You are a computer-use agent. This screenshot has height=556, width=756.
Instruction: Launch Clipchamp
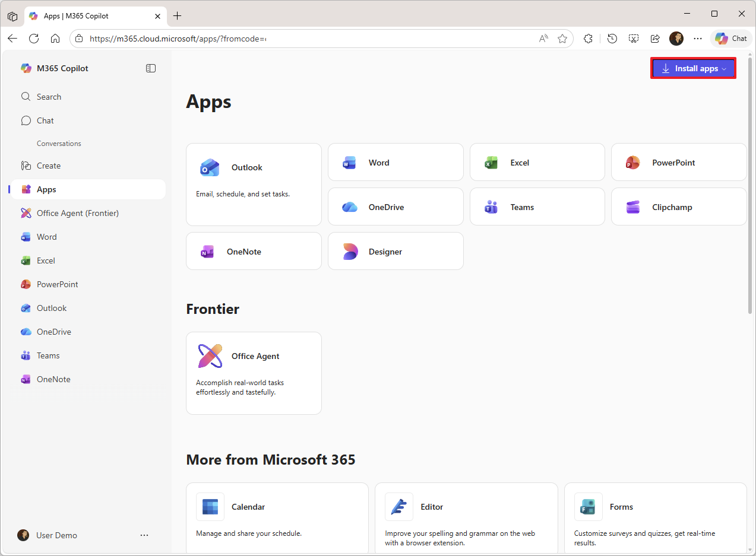pos(678,206)
